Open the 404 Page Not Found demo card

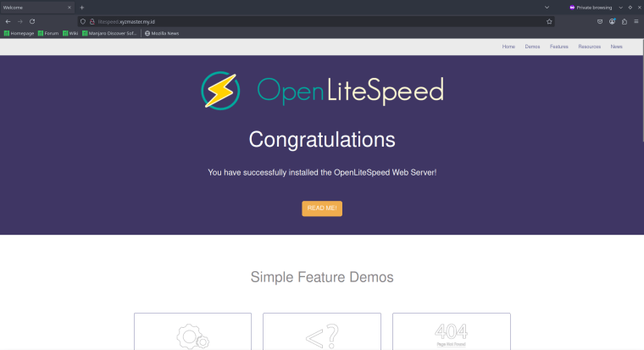click(x=452, y=331)
